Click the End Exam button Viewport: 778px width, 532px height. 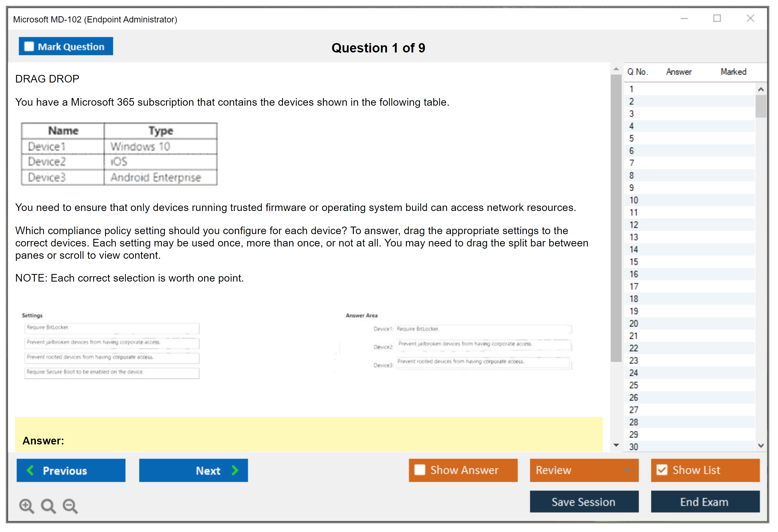(705, 502)
